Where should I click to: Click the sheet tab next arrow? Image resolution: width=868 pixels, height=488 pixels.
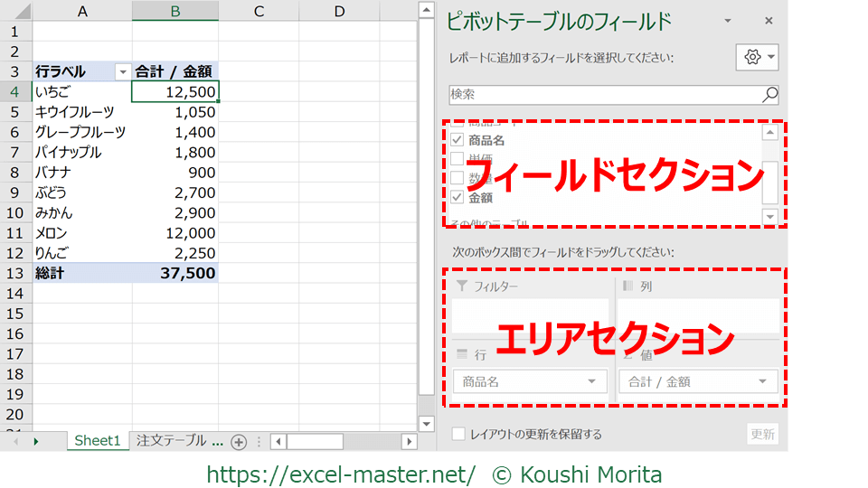36,442
